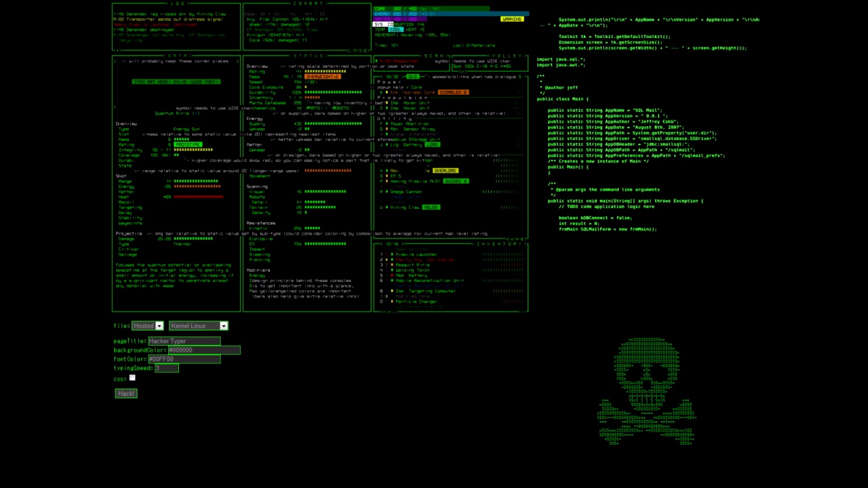Click into the pageTitle text field
The height and width of the screenshot is (488, 868).
184,341
